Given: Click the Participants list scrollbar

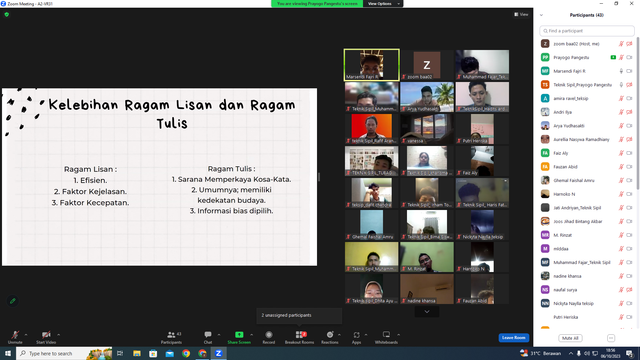Looking at the screenshot, I should (638, 113).
